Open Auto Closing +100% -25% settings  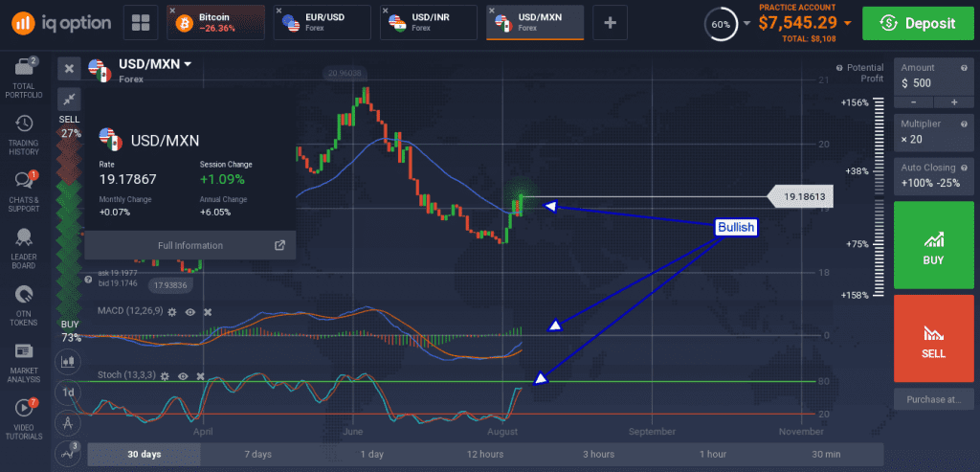(934, 176)
